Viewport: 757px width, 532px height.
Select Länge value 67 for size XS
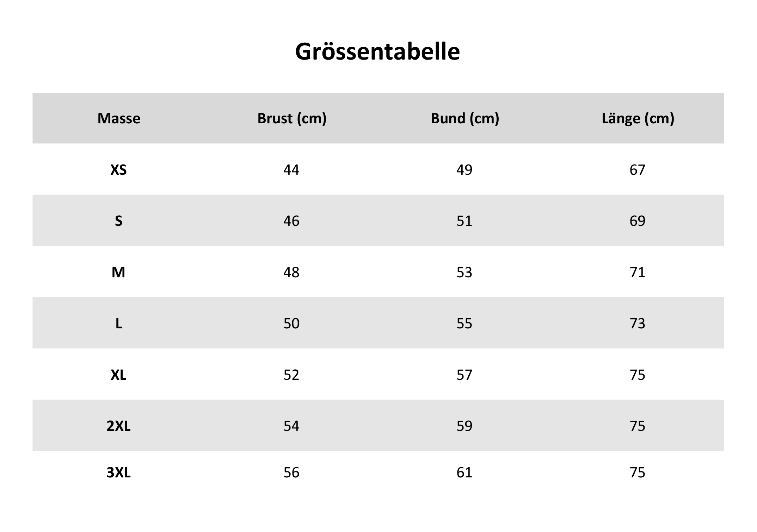[638, 170]
